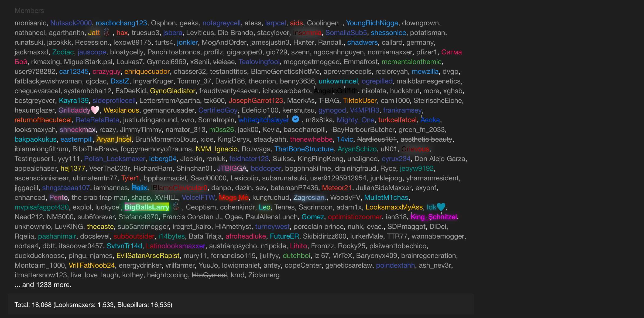Screen dimensions: 644x318
Task: Open JosephGarrot123 profile link
Action: (x=256, y=100)
